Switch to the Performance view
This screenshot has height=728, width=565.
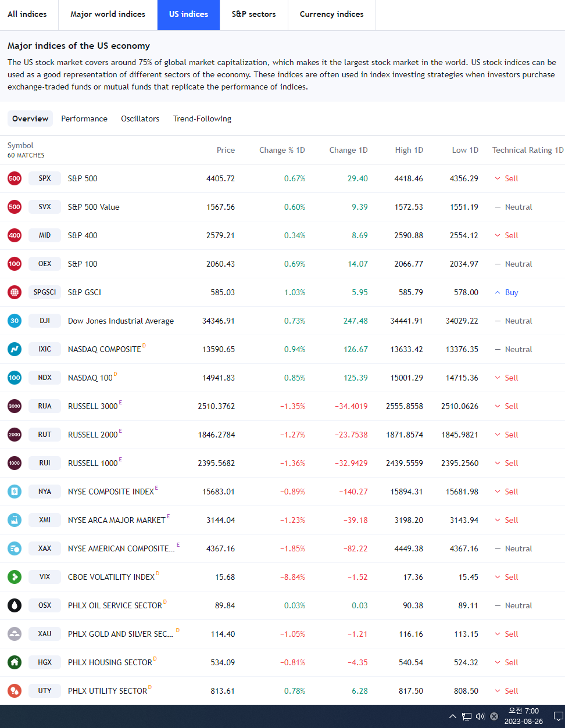pos(84,119)
